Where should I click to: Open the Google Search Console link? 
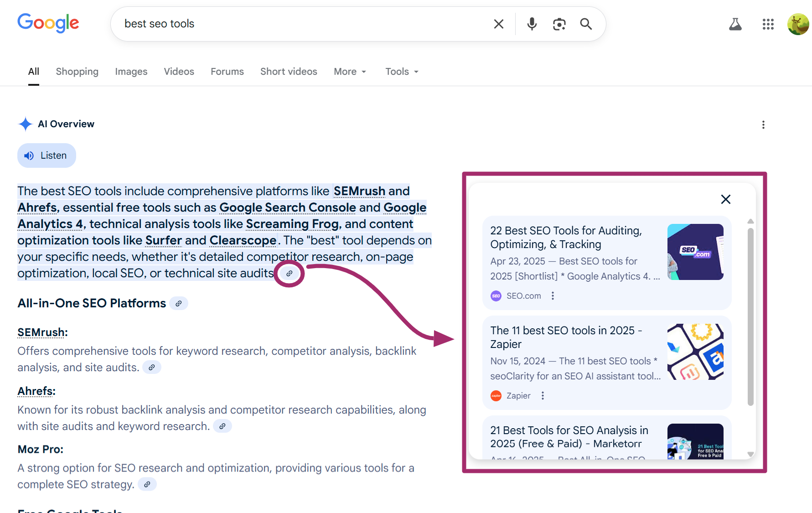(x=287, y=207)
